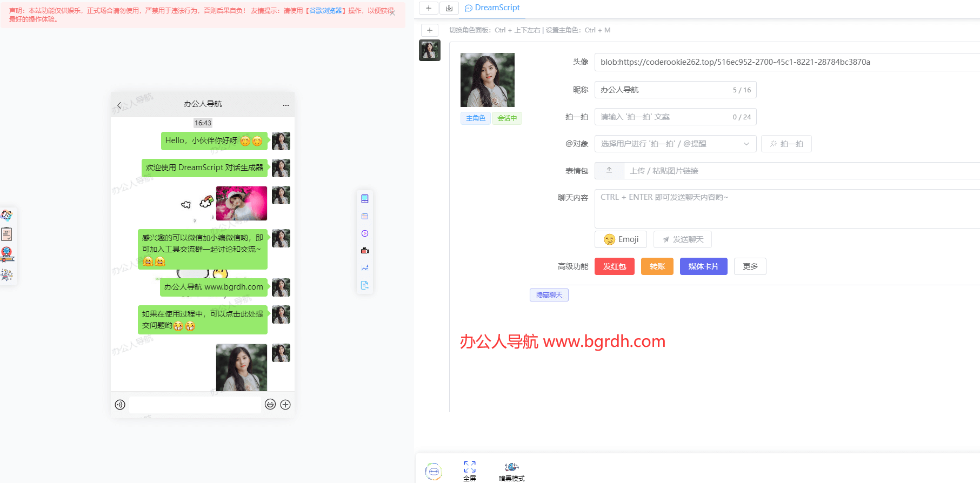Click the purple 媒体卡片 button
The height and width of the screenshot is (483, 980).
click(x=704, y=266)
